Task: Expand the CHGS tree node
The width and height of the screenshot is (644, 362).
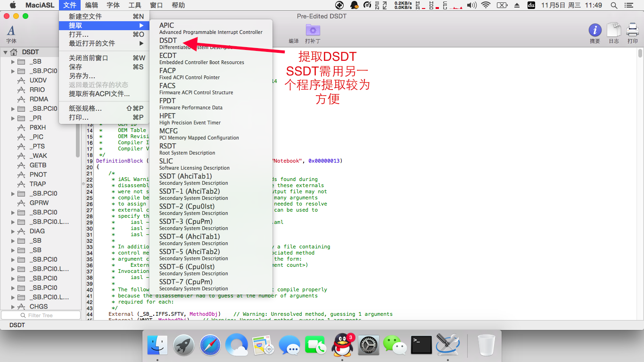Action: pyautogui.click(x=13, y=306)
